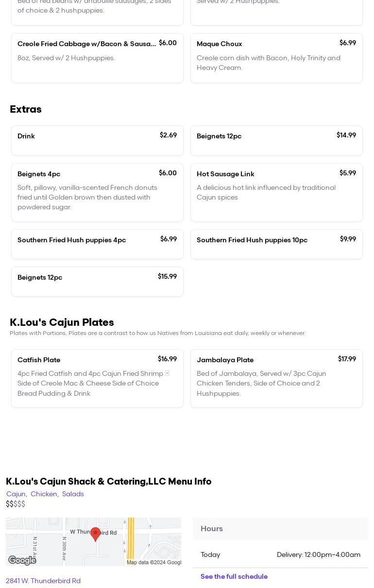Viewport: 374px width, 588px height.
Task: Open the Catfish Plate menu item
Action: pos(97,378)
